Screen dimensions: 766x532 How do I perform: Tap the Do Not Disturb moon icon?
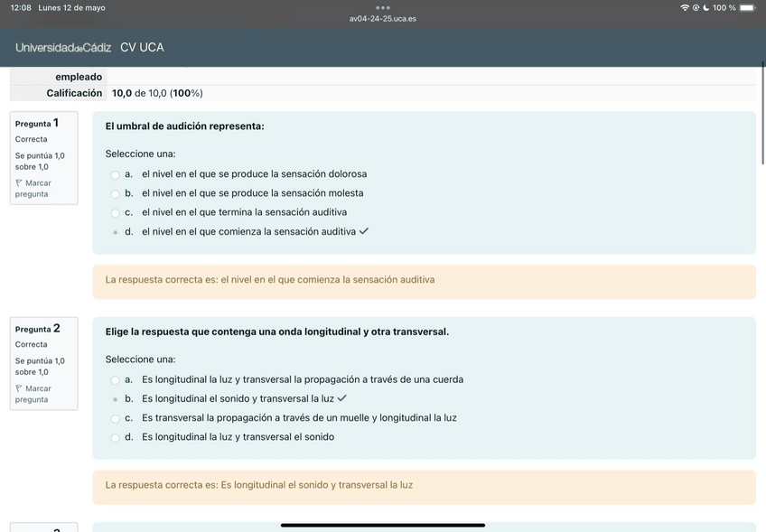point(706,8)
